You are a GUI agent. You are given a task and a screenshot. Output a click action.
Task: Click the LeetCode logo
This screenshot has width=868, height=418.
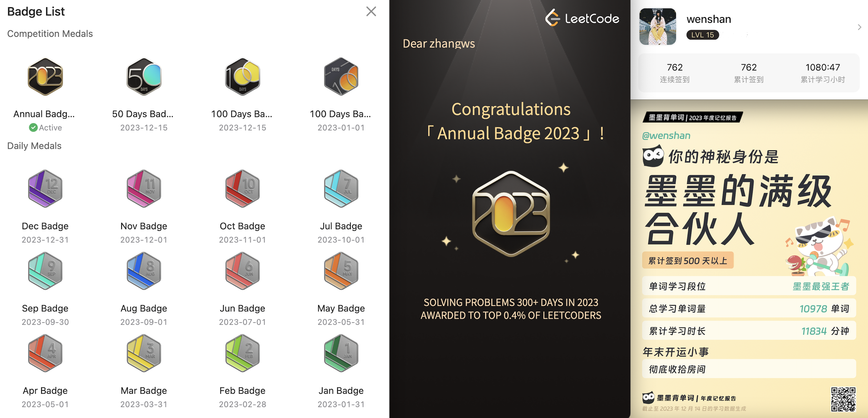pos(582,18)
